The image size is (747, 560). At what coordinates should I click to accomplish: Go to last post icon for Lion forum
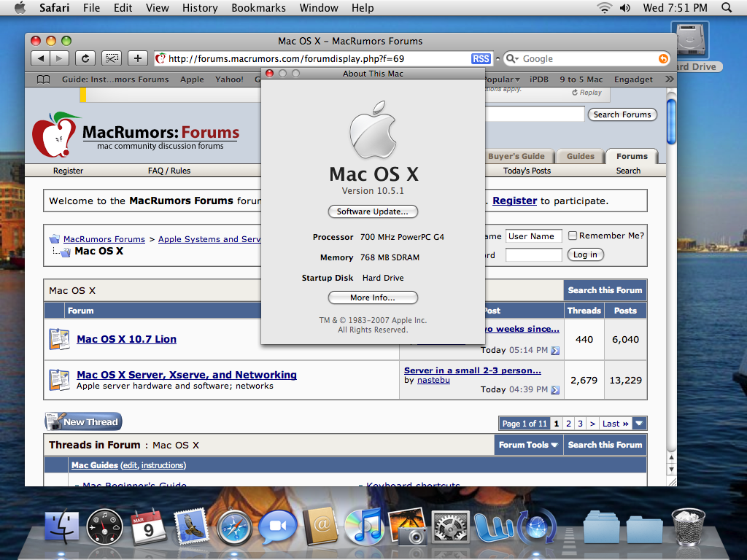pyautogui.click(x=555, y=351)
